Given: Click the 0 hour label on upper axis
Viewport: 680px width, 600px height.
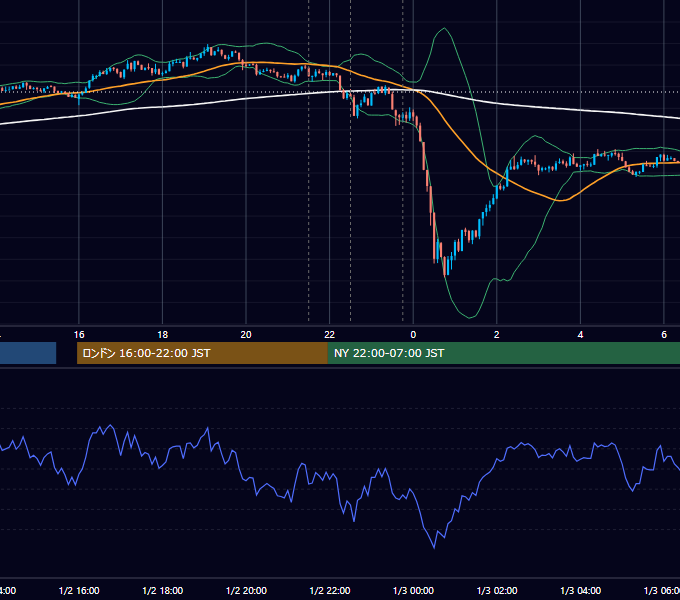Looking at the screenshot, I should point(413,335).
